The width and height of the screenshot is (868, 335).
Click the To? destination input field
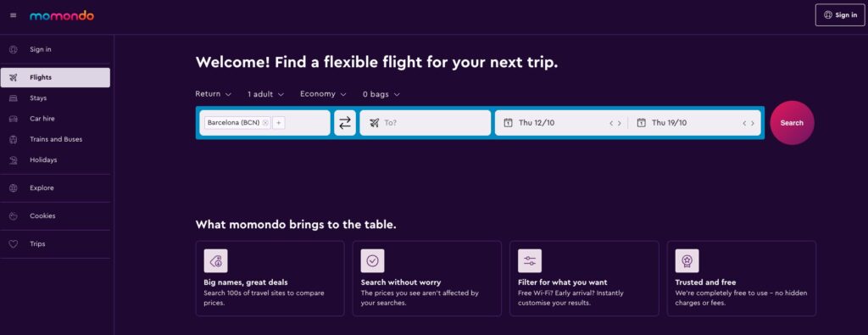tap(426, 123)
